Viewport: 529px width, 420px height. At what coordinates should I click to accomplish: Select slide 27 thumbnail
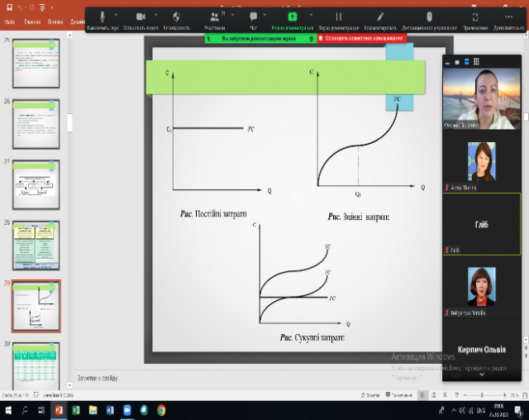(36, 185)
